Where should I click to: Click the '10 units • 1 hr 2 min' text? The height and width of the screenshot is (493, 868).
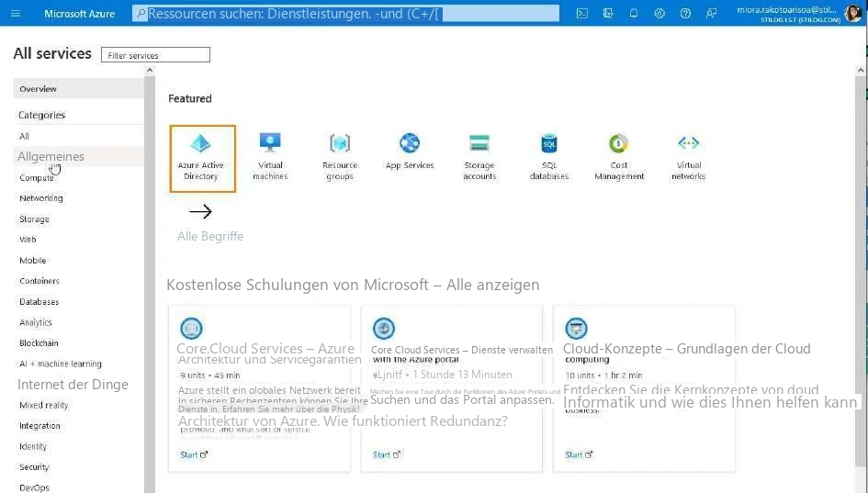(x=603, y=375)
